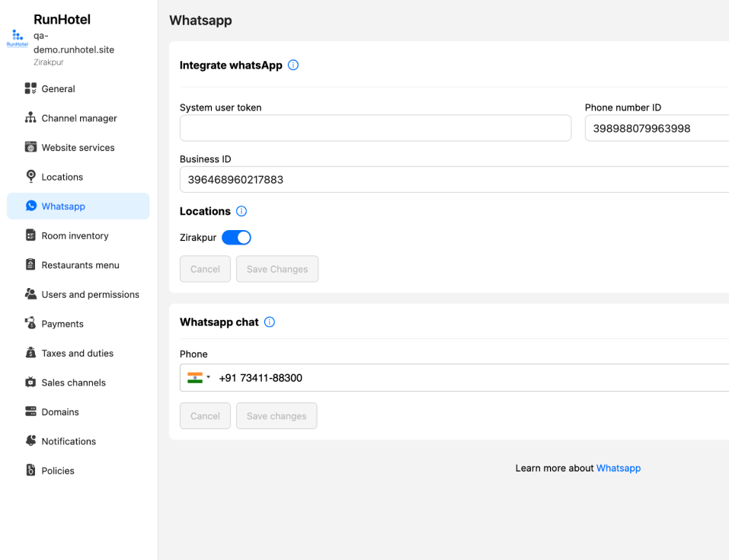The image size is (729, 560).
Task: Click the Restaurants menu clipboard icon
Action: click(30, 264)
